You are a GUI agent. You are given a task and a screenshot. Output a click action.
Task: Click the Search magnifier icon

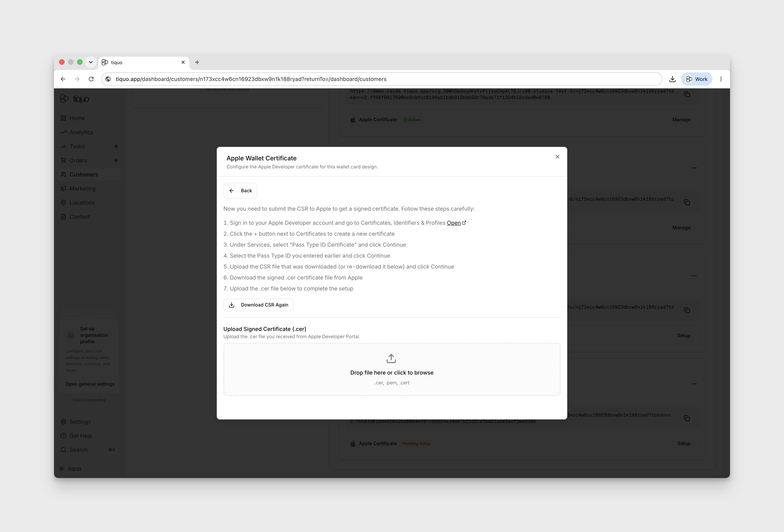63,450
